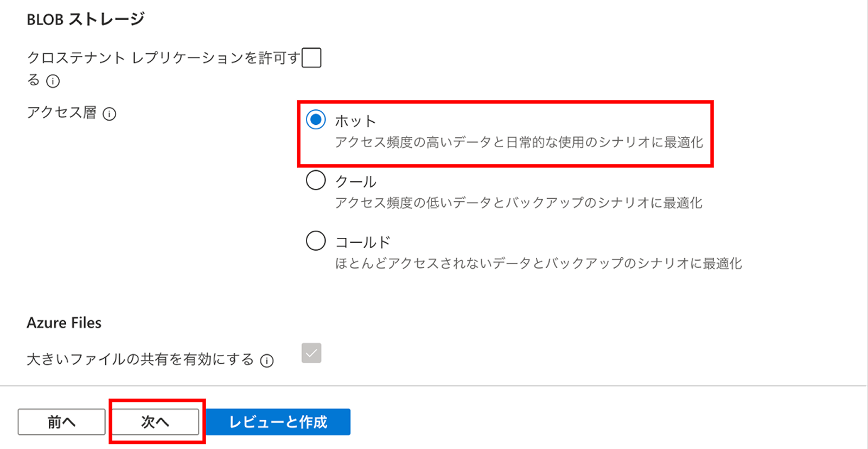
Task: Click the Azure Files section heading
Action: point(64,323)
